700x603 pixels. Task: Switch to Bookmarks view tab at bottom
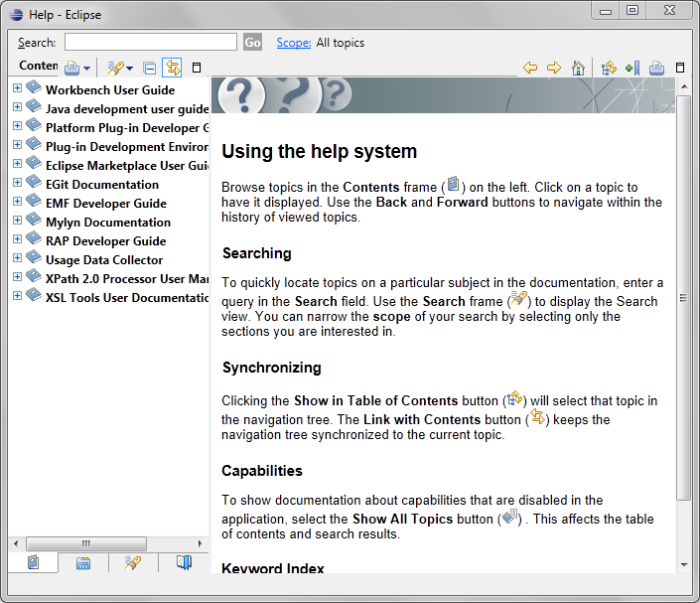[184, 562]
